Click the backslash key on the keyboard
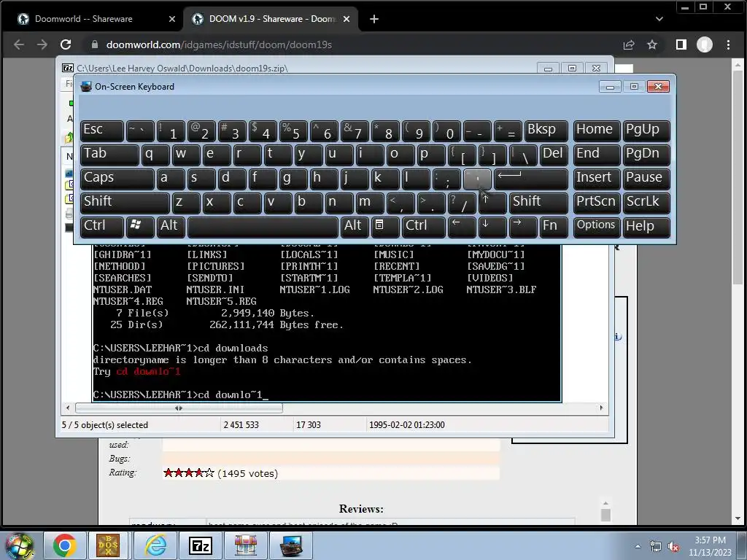 [522, 155]
